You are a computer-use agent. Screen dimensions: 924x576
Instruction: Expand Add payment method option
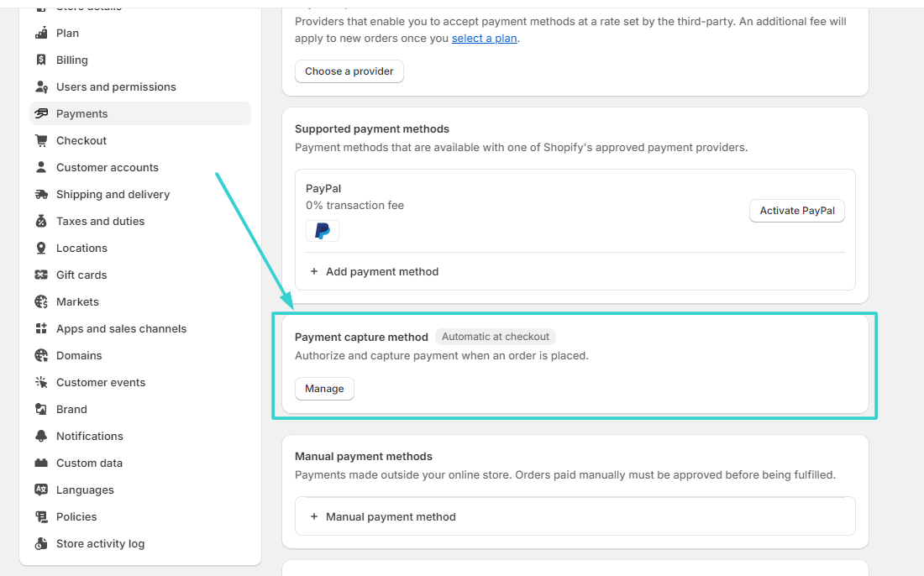375,271
